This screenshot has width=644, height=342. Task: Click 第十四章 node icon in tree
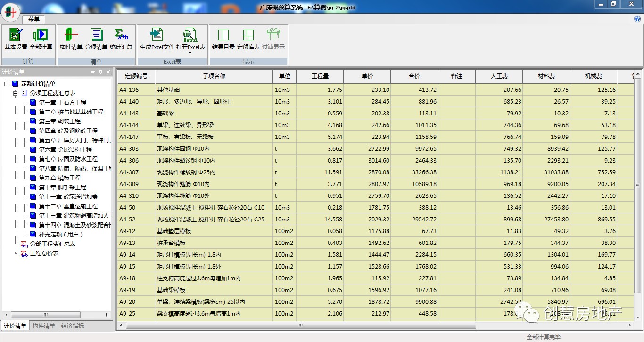[x=33, y=225]
